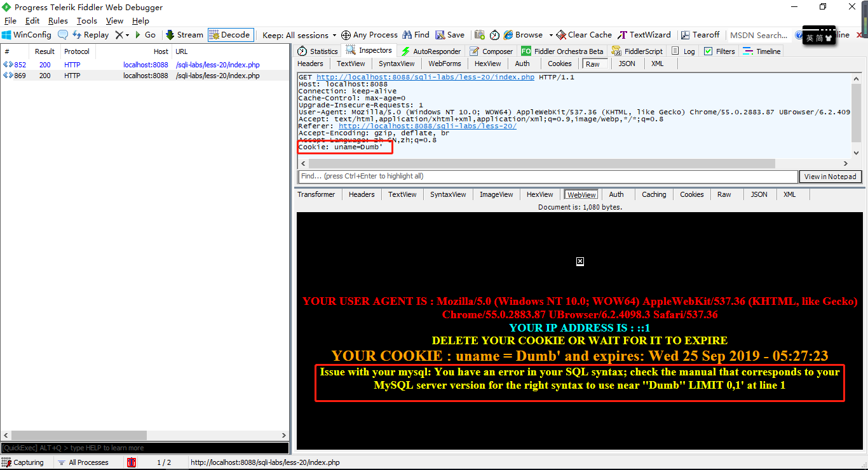Sort sessions by the Result column
The image size is (868, 470).
click(44, 51)
